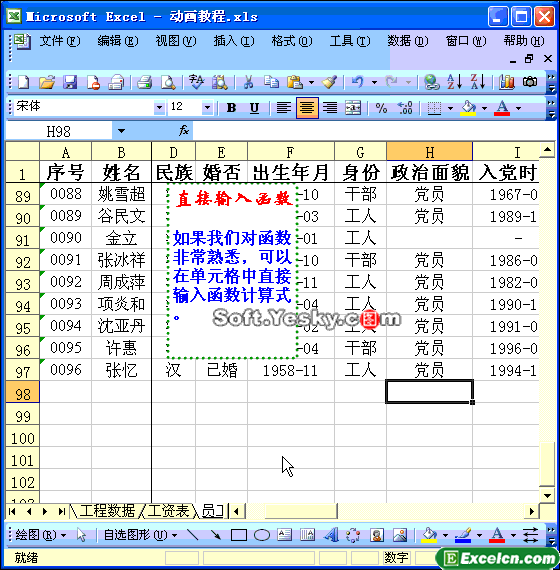560x570 pixels.
Task: Go to the last sheet tab
Action: (62, 511)
